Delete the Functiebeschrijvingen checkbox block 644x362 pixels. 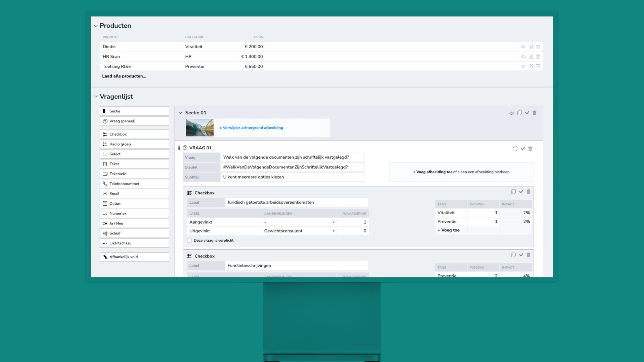(528, 255)
